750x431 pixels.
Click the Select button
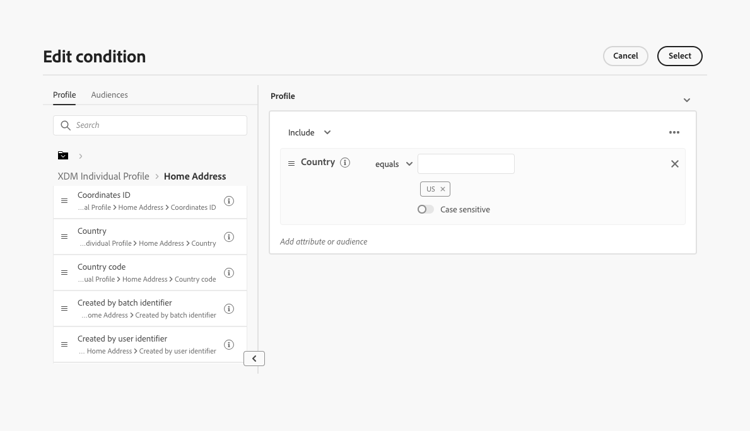pos(679,56)
